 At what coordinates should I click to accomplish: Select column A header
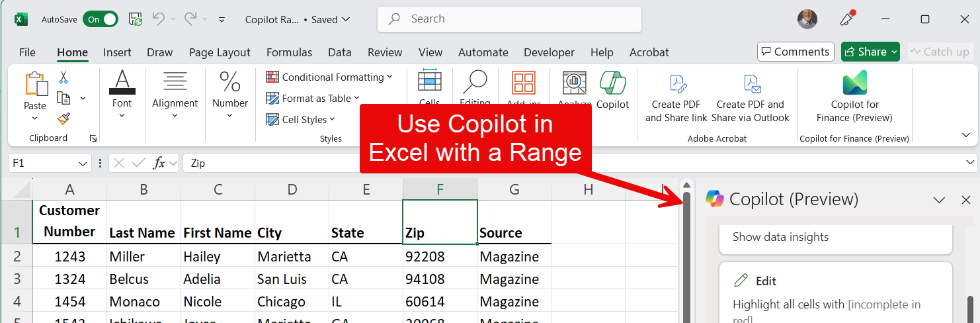tap(69, 189)
